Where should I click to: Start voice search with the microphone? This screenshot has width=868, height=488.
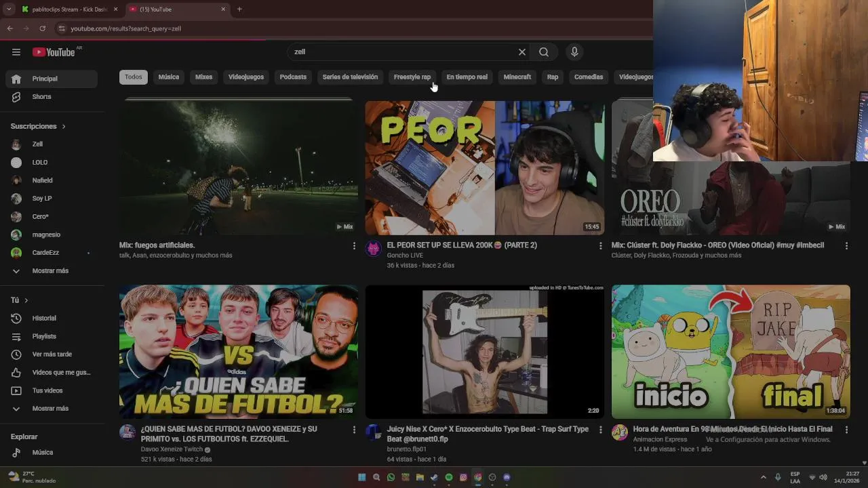[574, 52]
